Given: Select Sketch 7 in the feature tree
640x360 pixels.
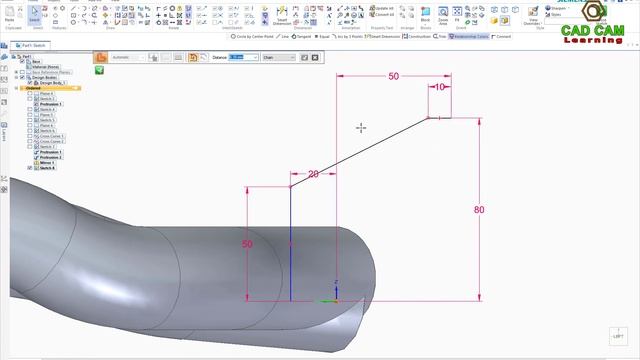Looking at the screenshot, I should [47, 147].
